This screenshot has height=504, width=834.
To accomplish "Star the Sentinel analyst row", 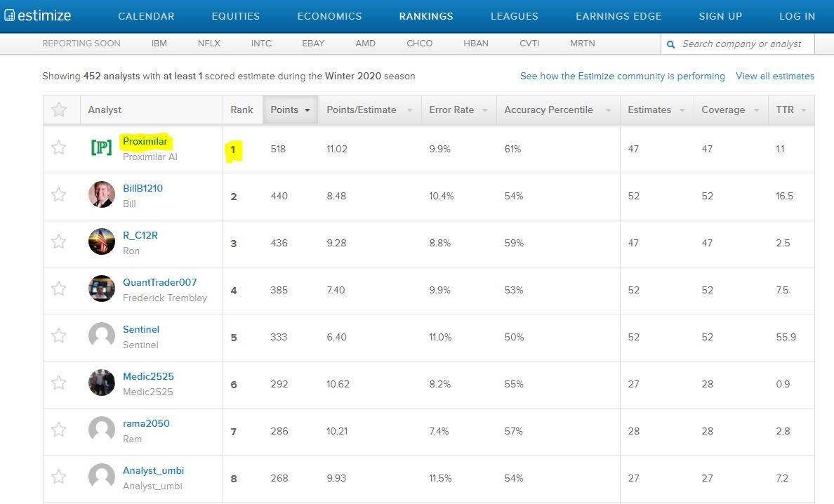I will 58,336.
